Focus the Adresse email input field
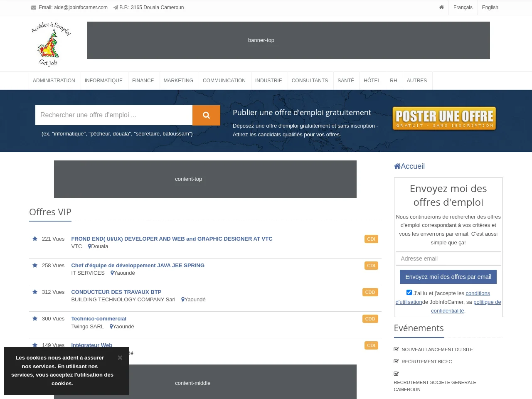 [448, 259]
